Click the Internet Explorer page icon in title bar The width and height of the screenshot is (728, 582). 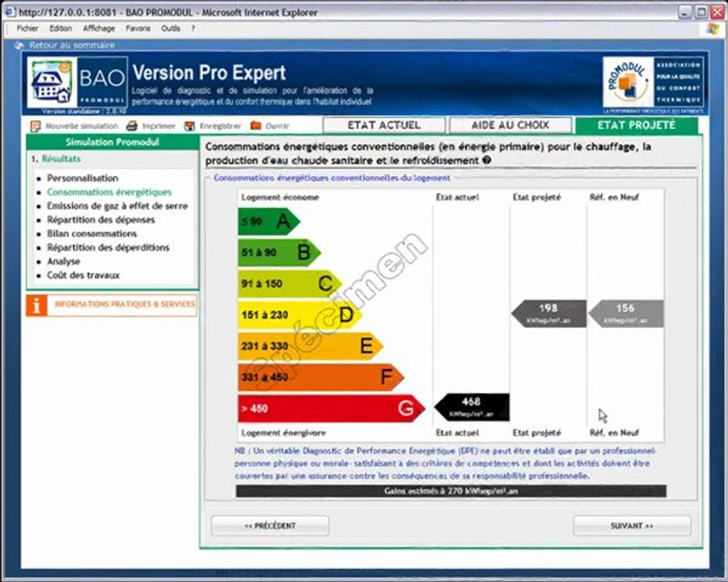click(11, 12)
